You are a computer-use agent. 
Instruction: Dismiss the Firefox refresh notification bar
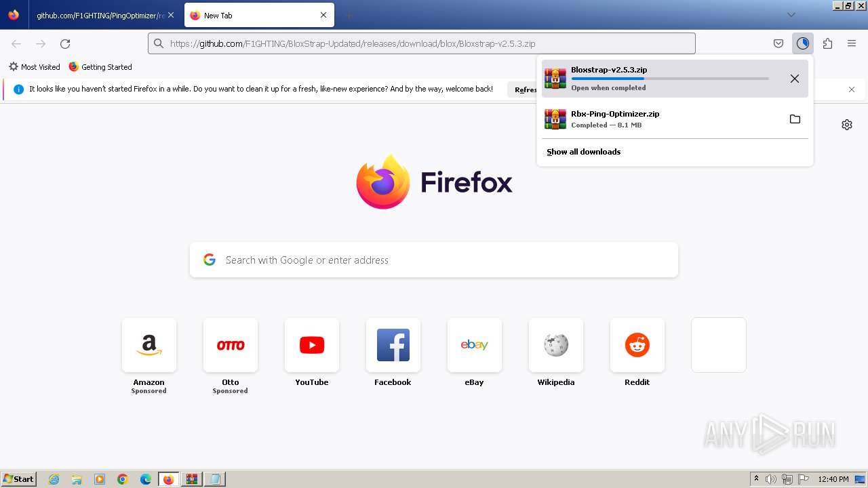click(852, 89)
